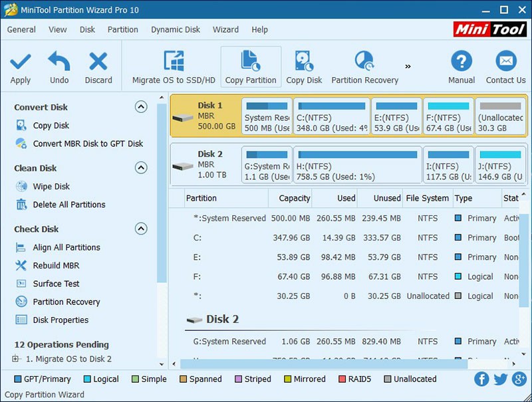Screen dimensions: 532x402
Task: Select the G:System Reserved block on Disk 2
Action: 267,165
